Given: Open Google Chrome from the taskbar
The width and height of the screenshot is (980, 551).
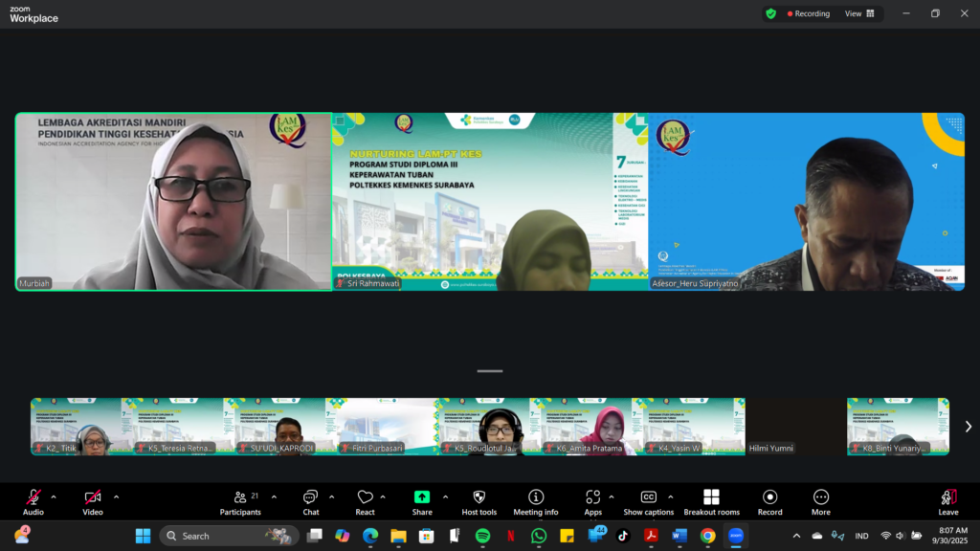Looking at the screenshot, I should click(x=707, y=536).
